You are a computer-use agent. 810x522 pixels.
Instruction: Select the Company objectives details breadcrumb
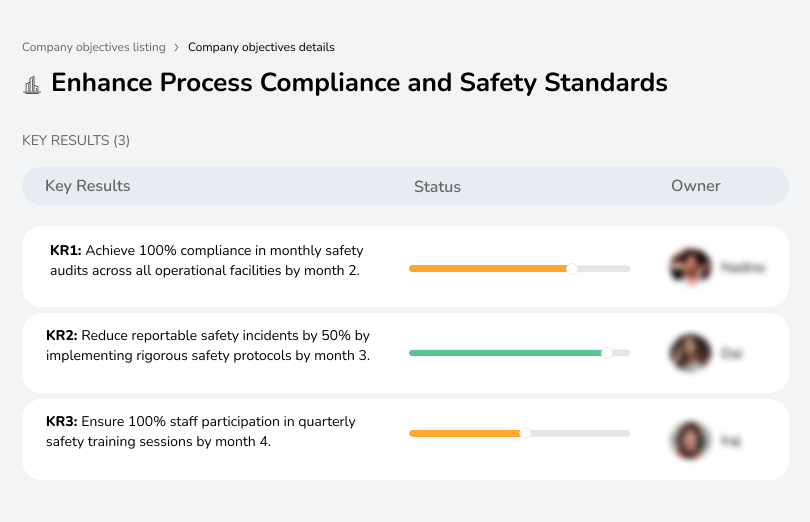click(261, 47)
